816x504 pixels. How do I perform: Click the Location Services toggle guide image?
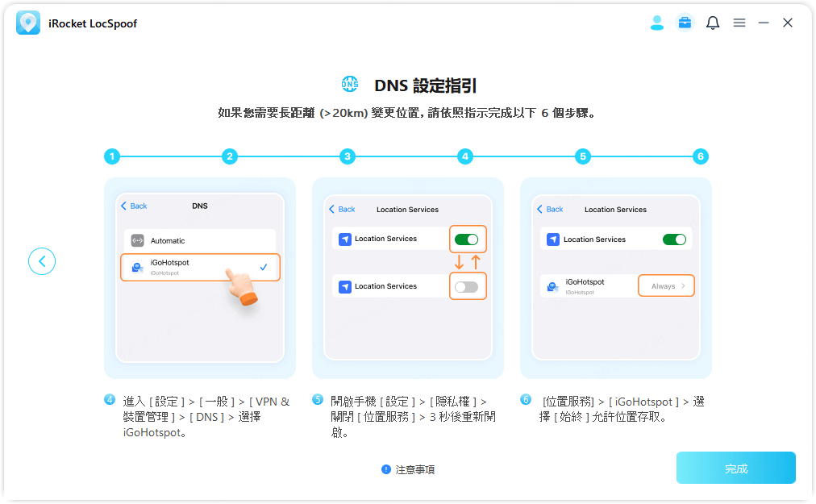[408, 278]
